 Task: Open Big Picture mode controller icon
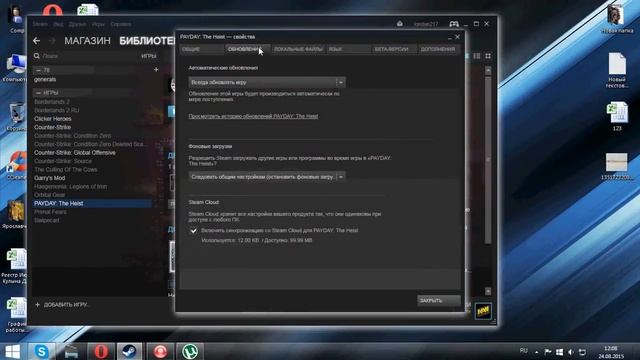[x=454, y=24]
